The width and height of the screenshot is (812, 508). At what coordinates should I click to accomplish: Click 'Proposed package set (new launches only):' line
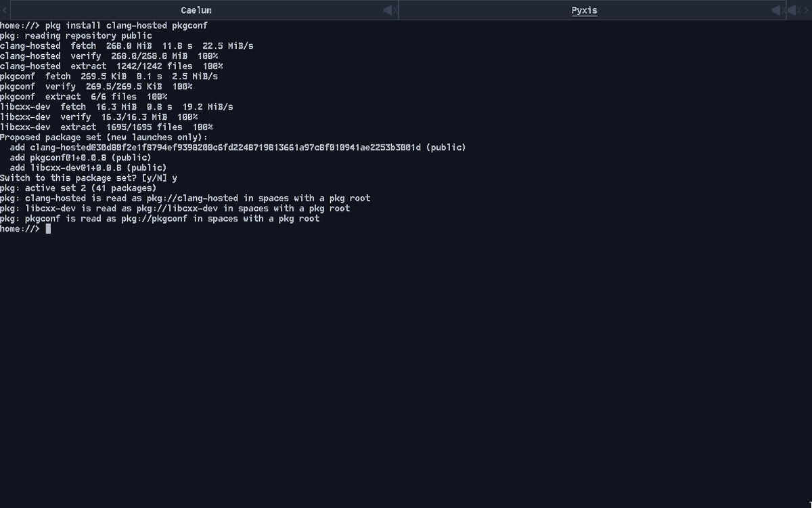104,137
